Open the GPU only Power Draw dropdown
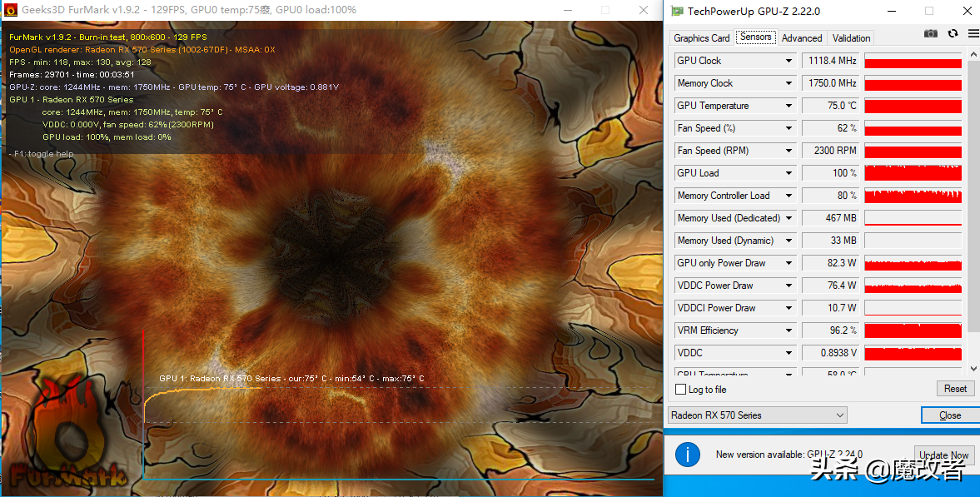 coord(788,263)
